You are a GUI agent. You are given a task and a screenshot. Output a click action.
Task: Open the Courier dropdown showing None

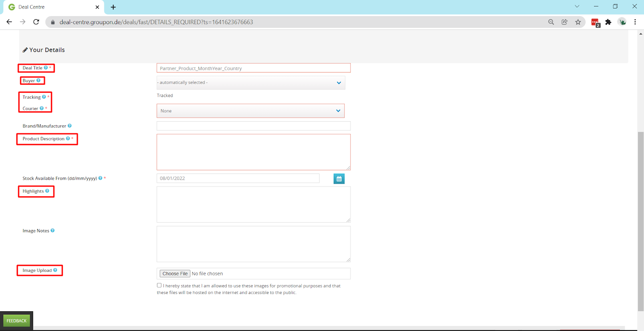click(x=250, y=111)
